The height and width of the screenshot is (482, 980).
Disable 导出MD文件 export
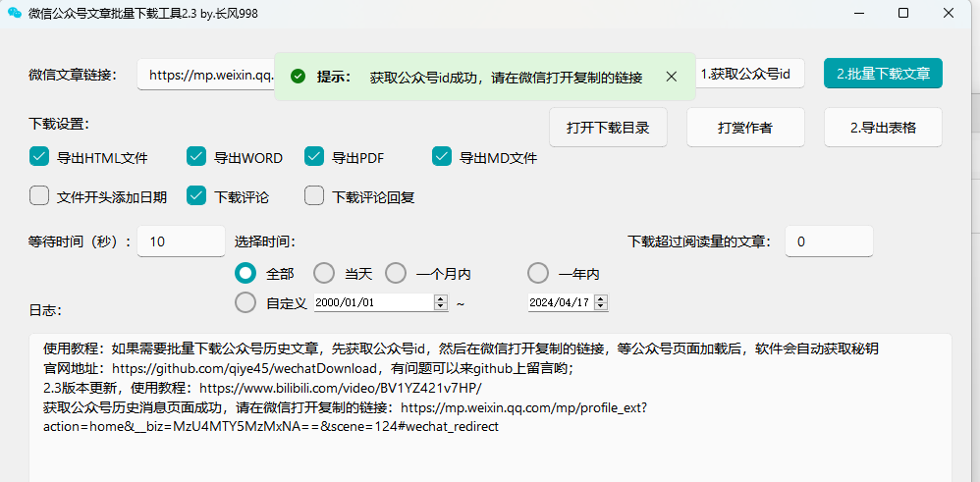(x=442, y=157)
